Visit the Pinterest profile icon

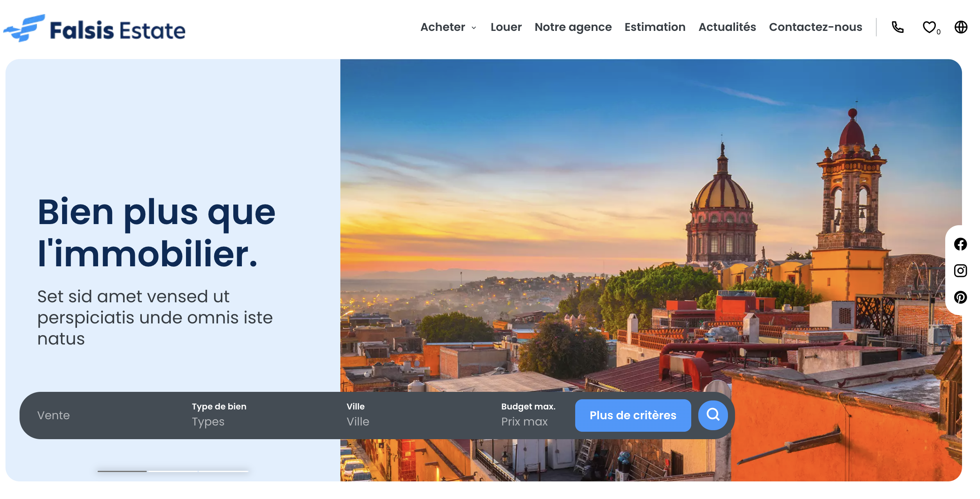(x=960, y=297)
